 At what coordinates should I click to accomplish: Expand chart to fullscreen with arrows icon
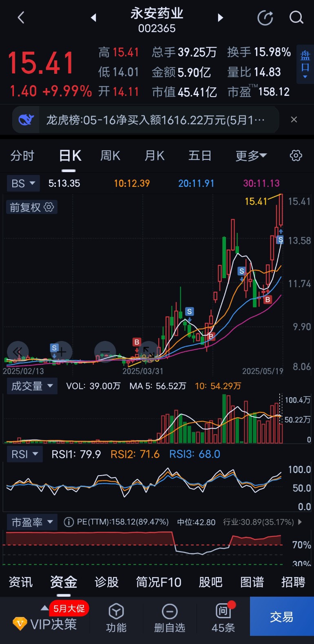click(148, 352)
